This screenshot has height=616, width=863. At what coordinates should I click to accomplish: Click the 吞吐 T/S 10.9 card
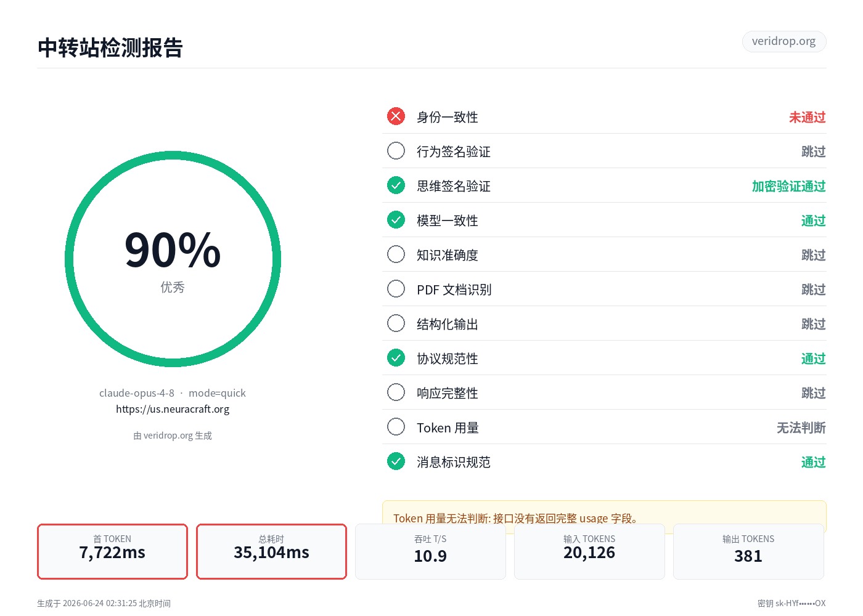430,551
